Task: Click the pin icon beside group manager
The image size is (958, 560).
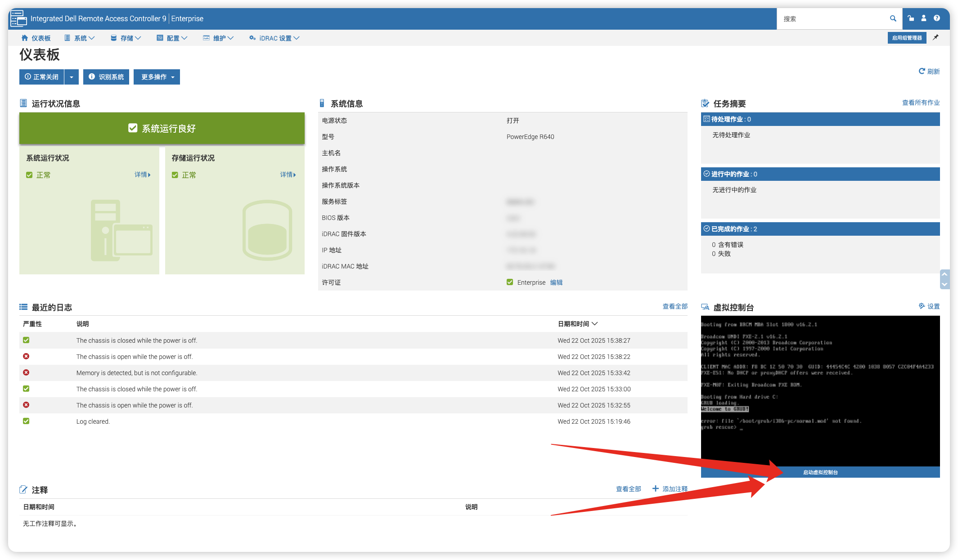Action: click(x=936, y=38)
